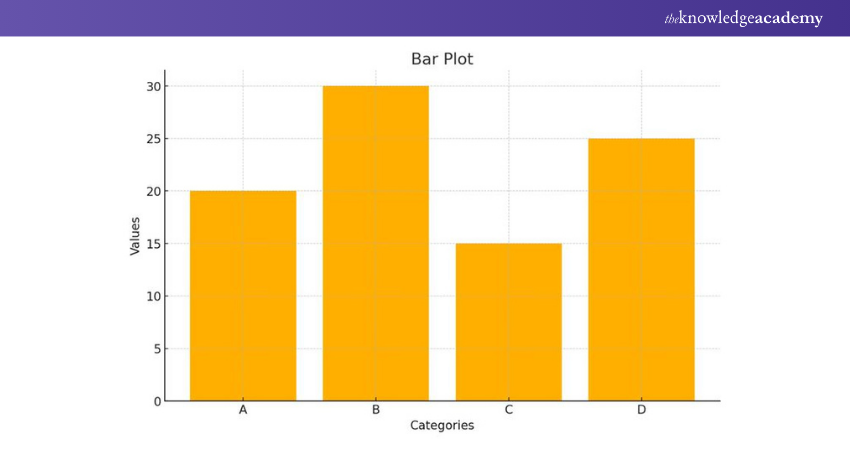
Task: Pick the orange bar for category D
Action: (641, 269)
